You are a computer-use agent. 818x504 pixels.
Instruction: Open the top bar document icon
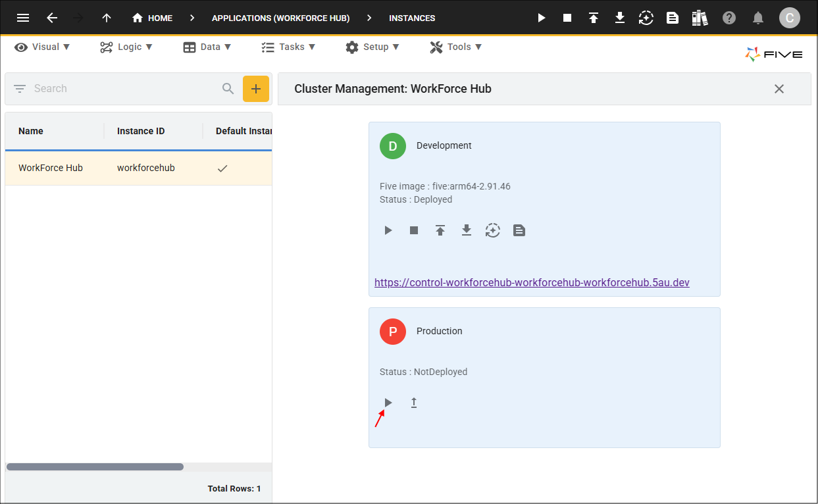(x=673, y=18)
